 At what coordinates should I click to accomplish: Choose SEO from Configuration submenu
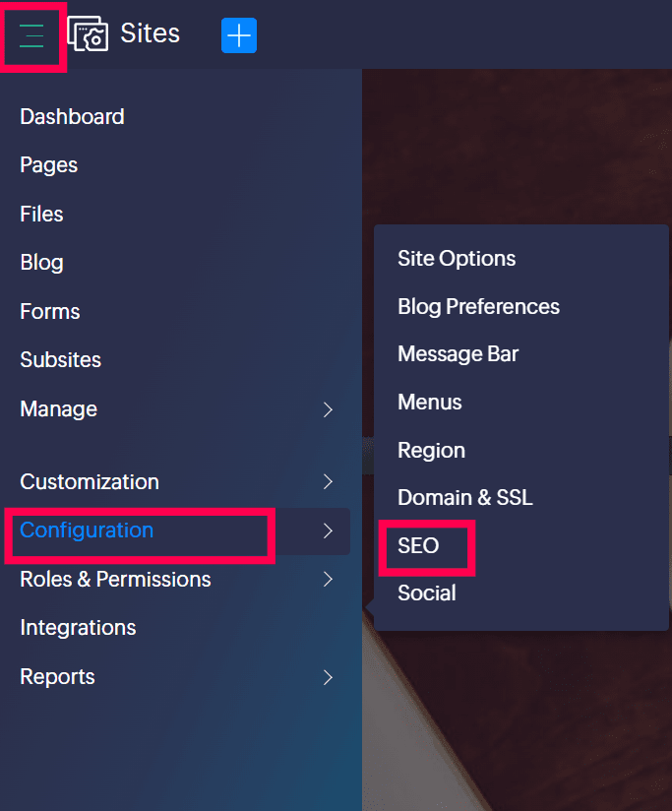pyautogui.click(x=418, y=545)
